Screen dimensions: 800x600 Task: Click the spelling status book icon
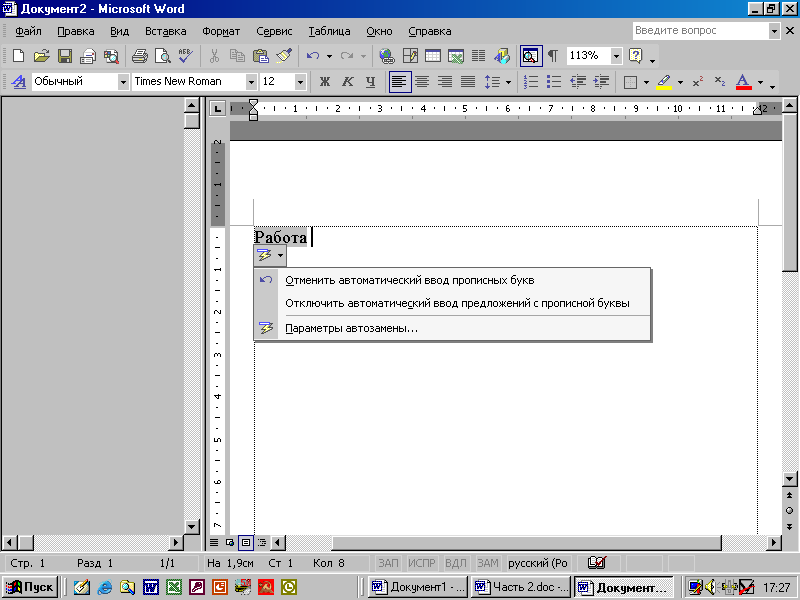pyautogui.click(x=596, y=563)
